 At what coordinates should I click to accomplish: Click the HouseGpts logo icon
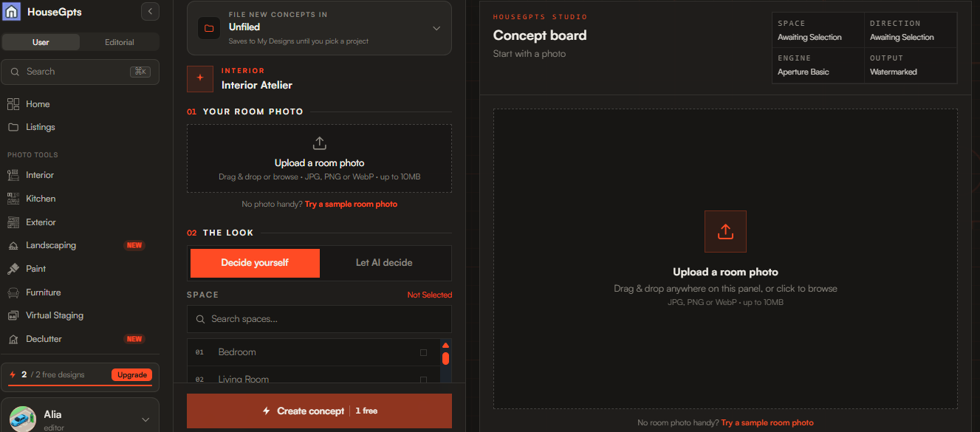click(12, 11)
